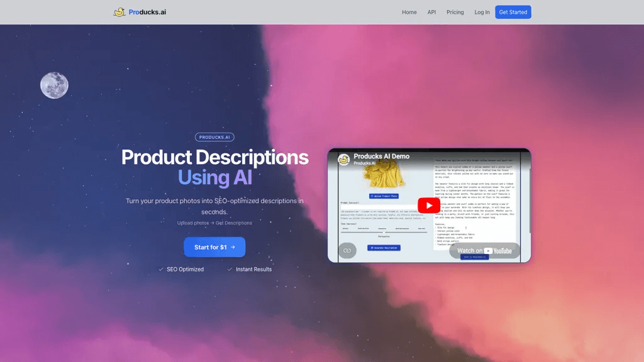Click Watch on YouTube button
The image size is (644, 362).
click(x=485, y=251)
